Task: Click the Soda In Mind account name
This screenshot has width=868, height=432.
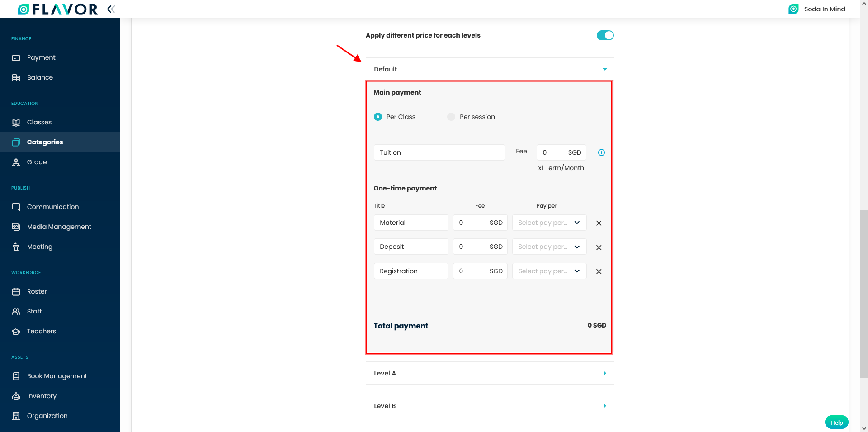Action: click(x=825, y=9)
